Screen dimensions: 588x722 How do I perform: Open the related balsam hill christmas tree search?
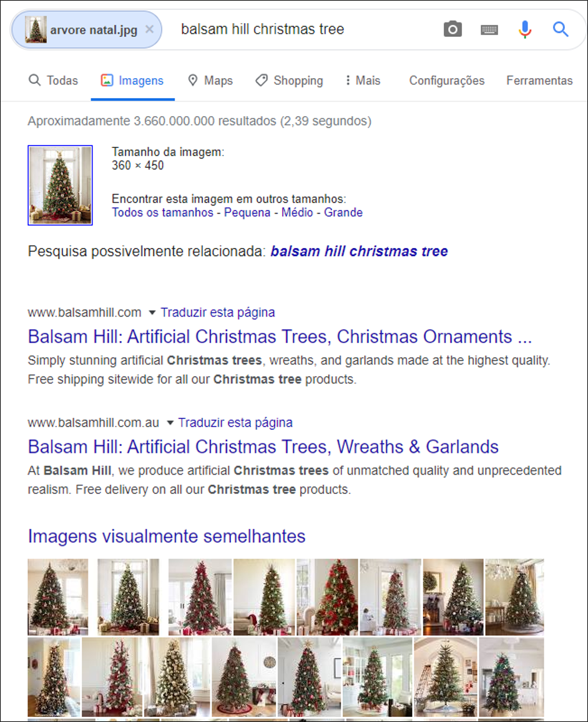point(359,252)
